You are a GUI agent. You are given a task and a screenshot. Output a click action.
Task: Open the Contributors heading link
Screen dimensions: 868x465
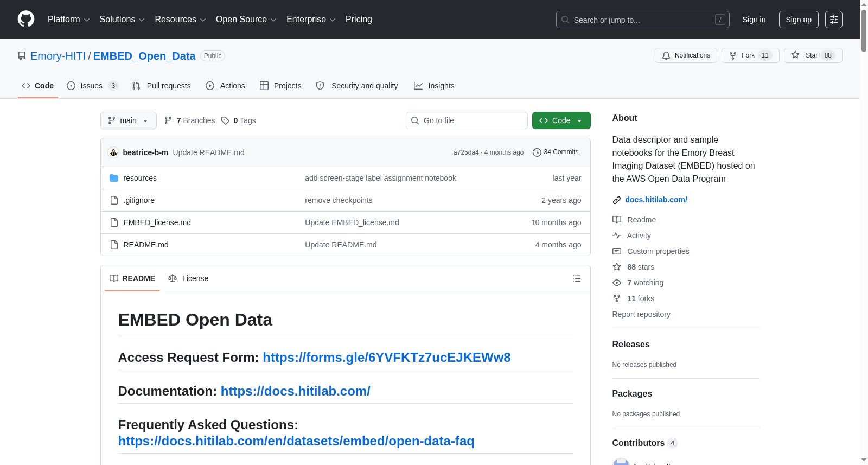tap(644, 443)
